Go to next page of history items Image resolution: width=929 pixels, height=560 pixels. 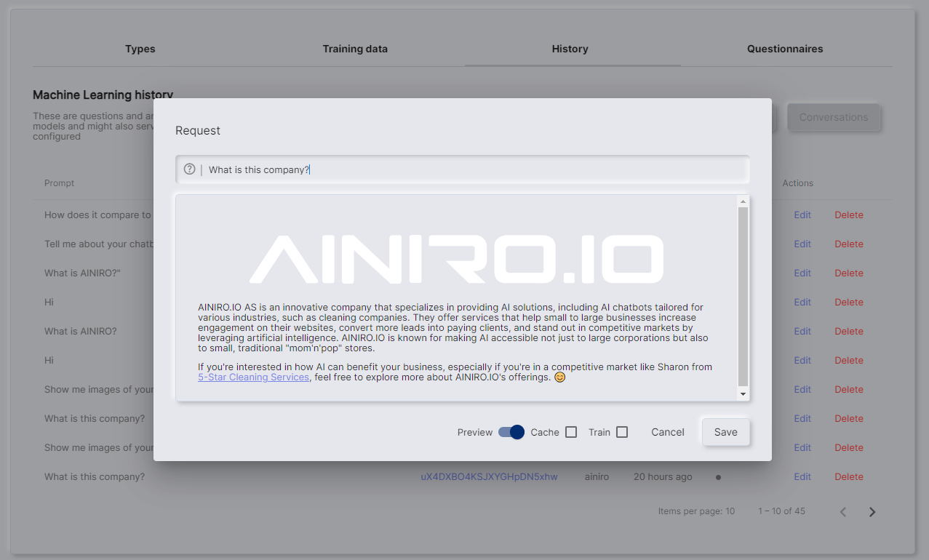872,512
